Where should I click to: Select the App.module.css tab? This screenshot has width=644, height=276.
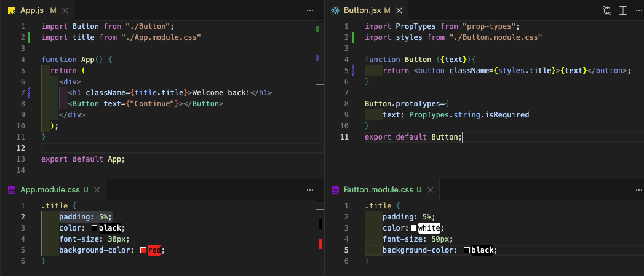tap(49, 190)
